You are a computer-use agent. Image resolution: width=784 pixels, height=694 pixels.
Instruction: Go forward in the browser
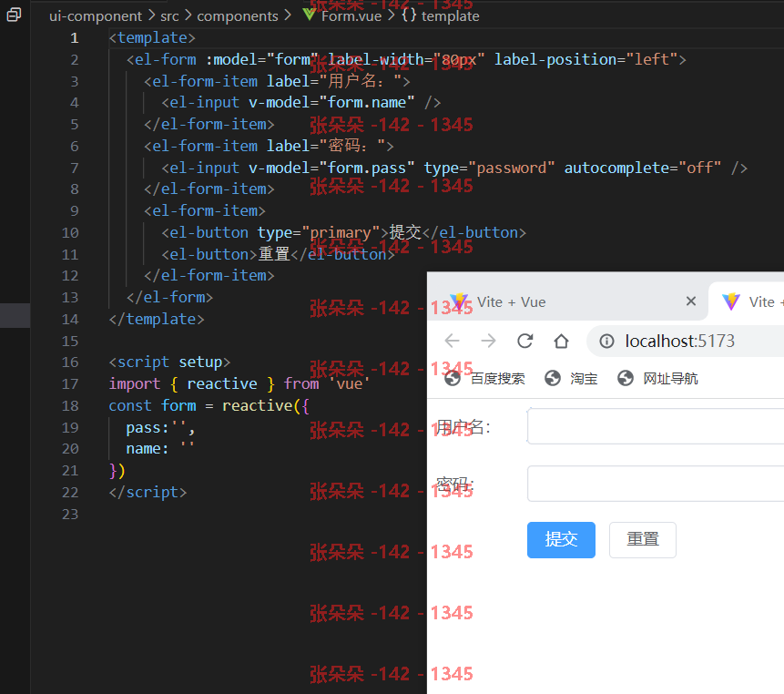[x=488, y=341]
